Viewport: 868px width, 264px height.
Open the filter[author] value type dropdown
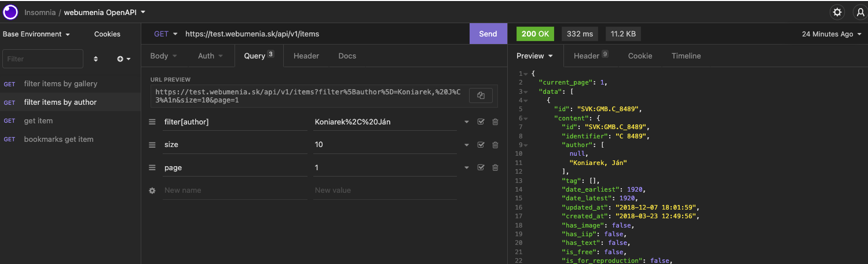click(467, 122)
